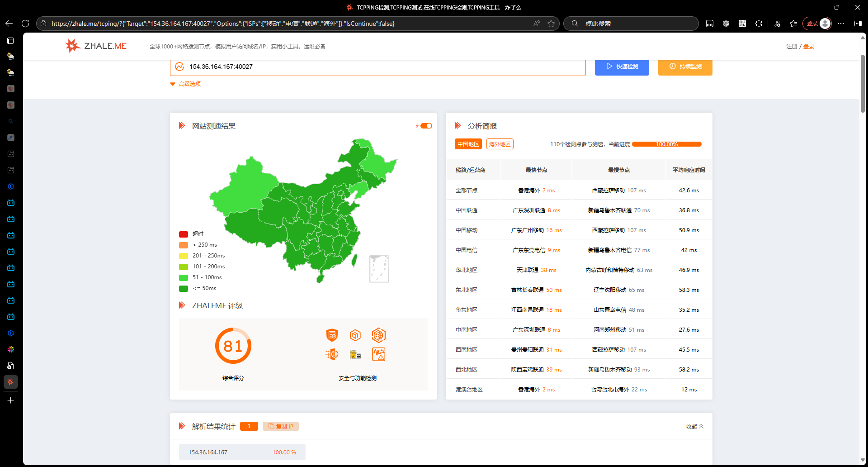Screen dimensions: 868x467
Task: Click the 持续监测 continuous monitor button
Action: click(685, 67)
